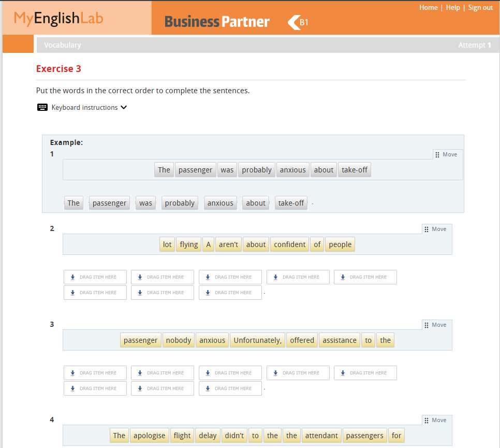Click the keyboard icon beside Keyboard instructions
Viewport: 500px width, 448px height.
point(42,108)
